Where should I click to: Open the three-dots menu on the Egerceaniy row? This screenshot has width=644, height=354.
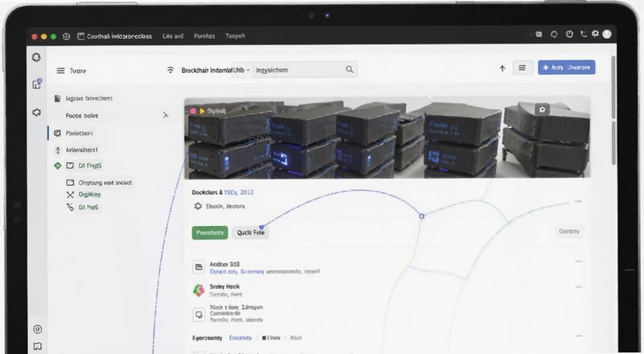click(578, 335)
